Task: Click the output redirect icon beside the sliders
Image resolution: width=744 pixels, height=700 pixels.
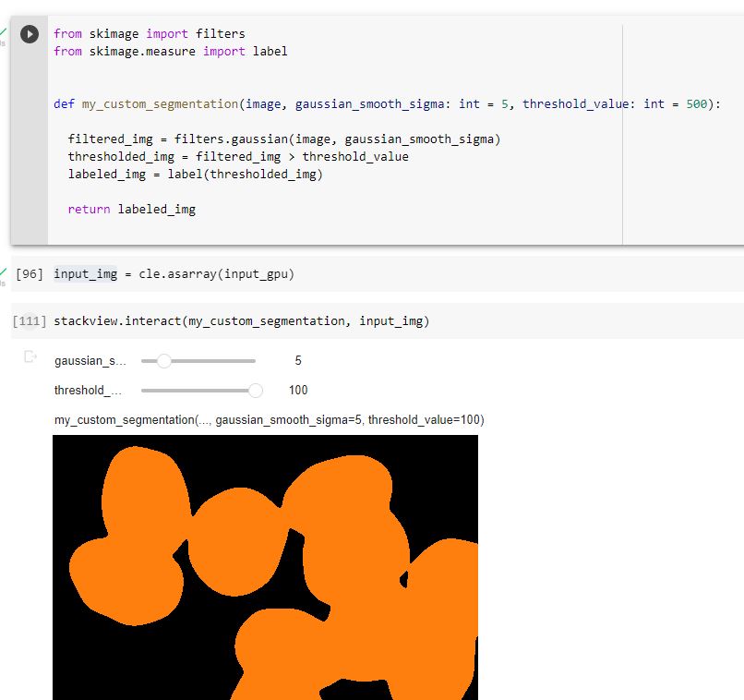Action: tap(29, 355)
